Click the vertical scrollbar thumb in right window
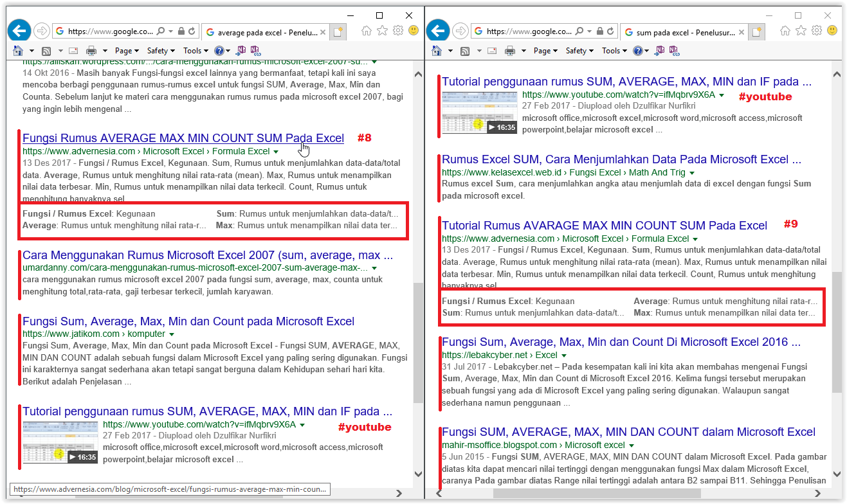Image resolution: width=847 pixels, height=504 pixels. [836, 332]
